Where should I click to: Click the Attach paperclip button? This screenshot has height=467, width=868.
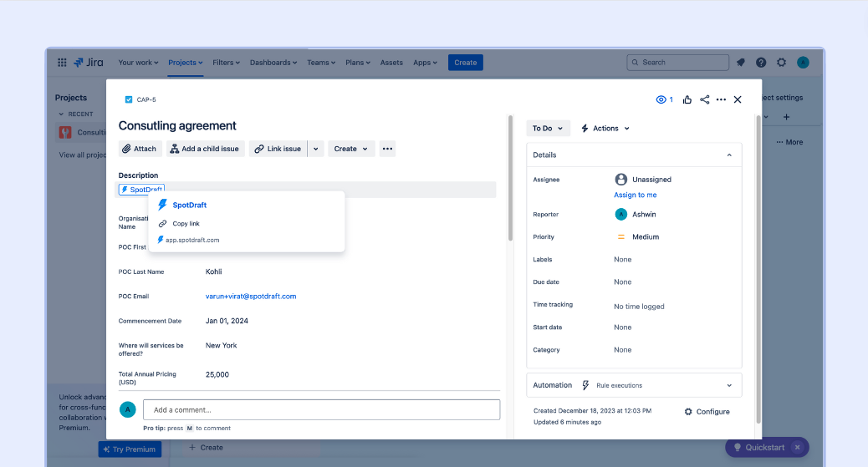pyautogui.click(x=140, y=149)
